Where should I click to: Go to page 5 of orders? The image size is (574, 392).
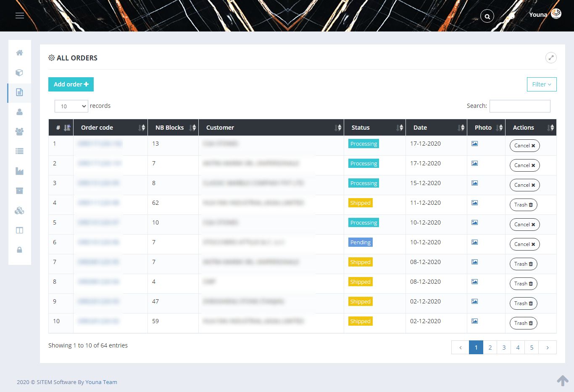[532, 348]
